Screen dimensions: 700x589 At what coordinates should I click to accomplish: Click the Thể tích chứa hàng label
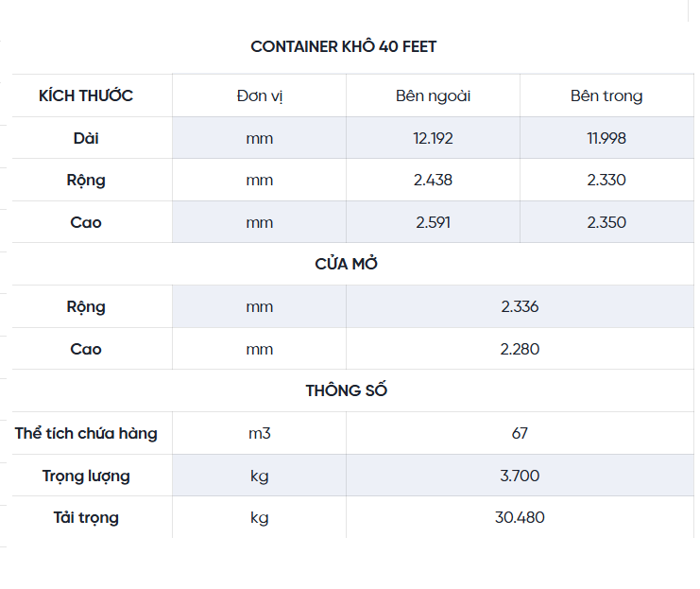(86, 433)
